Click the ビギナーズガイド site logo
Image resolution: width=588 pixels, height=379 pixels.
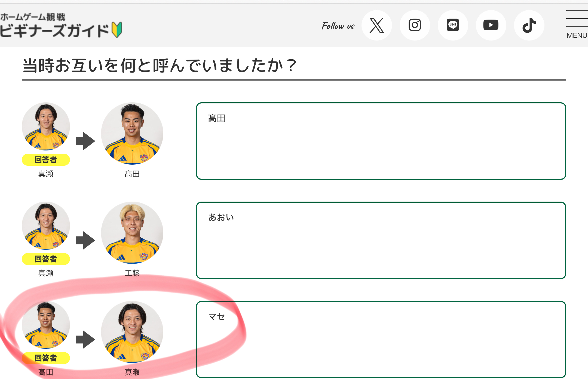point(61,25)
